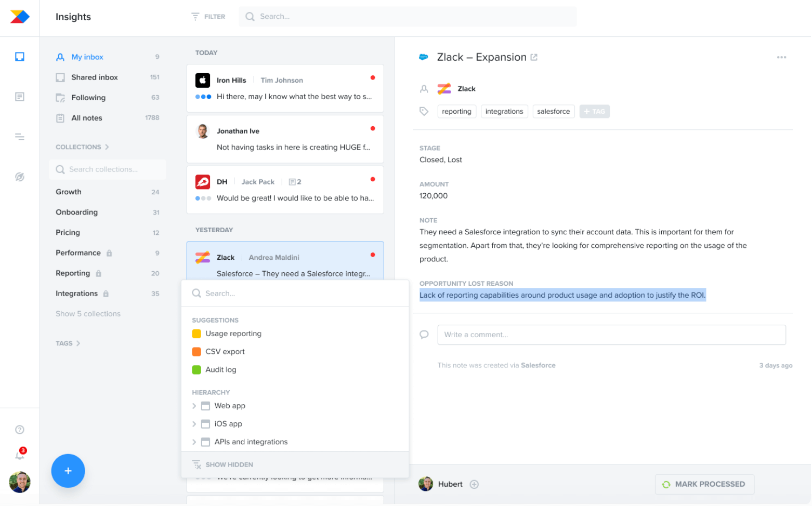Click Jonathan Ive's avatar photo
The image size is (812, 506).
pos(203,131)
